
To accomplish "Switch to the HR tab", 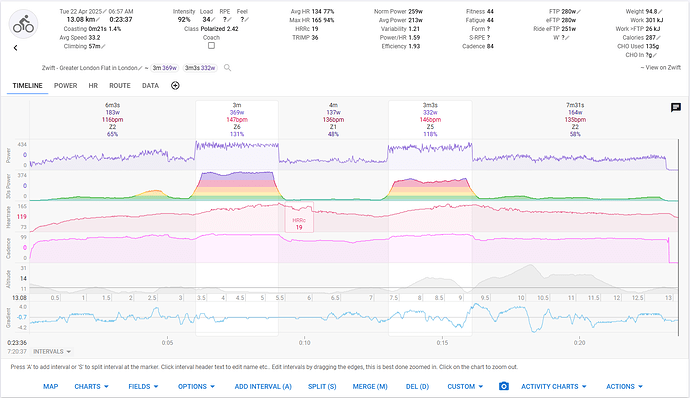I will (x=93, y=85).
